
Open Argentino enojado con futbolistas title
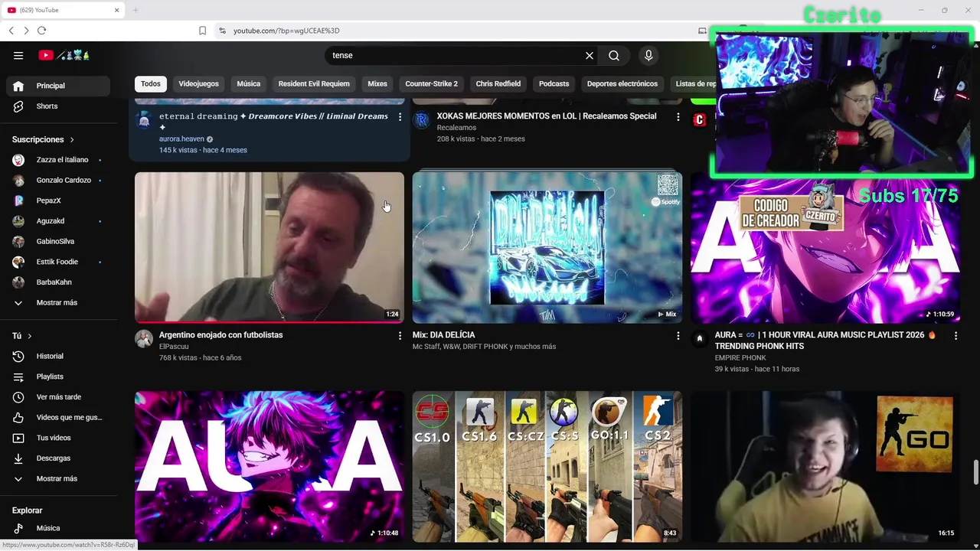[220, 335]
